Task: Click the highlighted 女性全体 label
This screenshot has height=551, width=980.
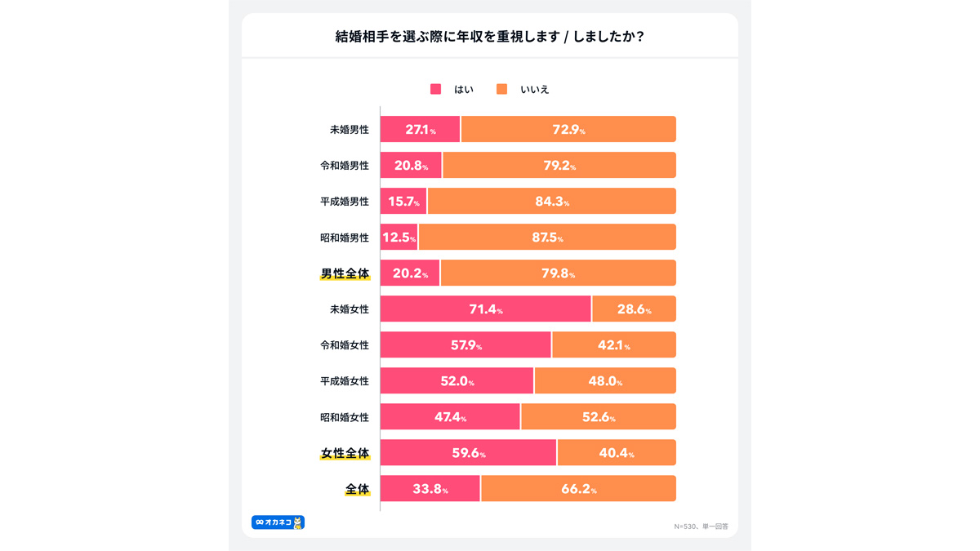Action: click(x=345, y=453)
